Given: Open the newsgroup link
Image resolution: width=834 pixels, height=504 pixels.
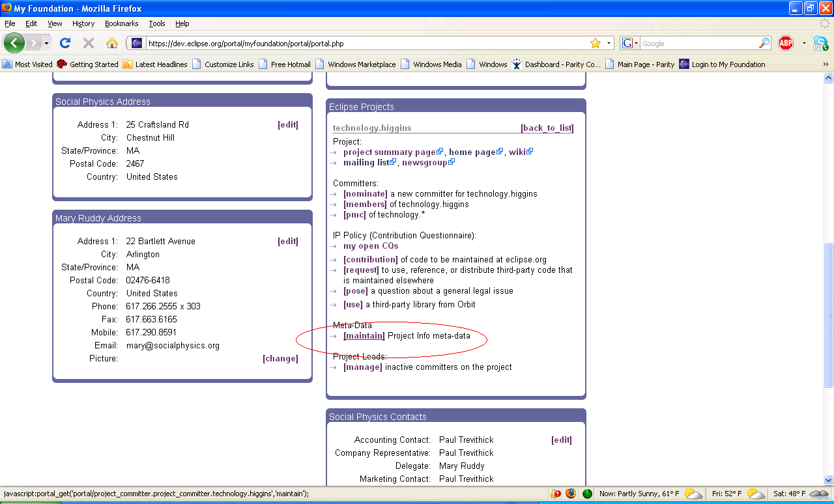Looking at the screenshot, I should coord(424,162).
